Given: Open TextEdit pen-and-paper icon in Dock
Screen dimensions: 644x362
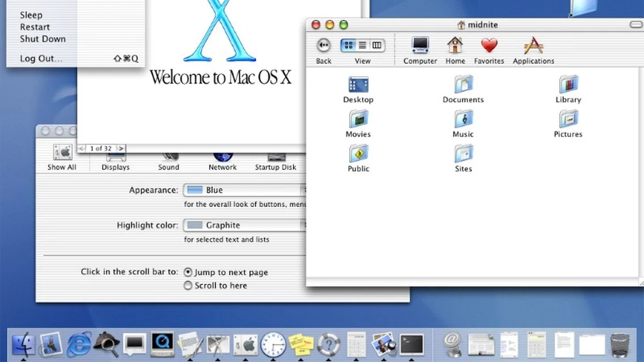Looking at the screenshot, I should [x=190, y=345].
